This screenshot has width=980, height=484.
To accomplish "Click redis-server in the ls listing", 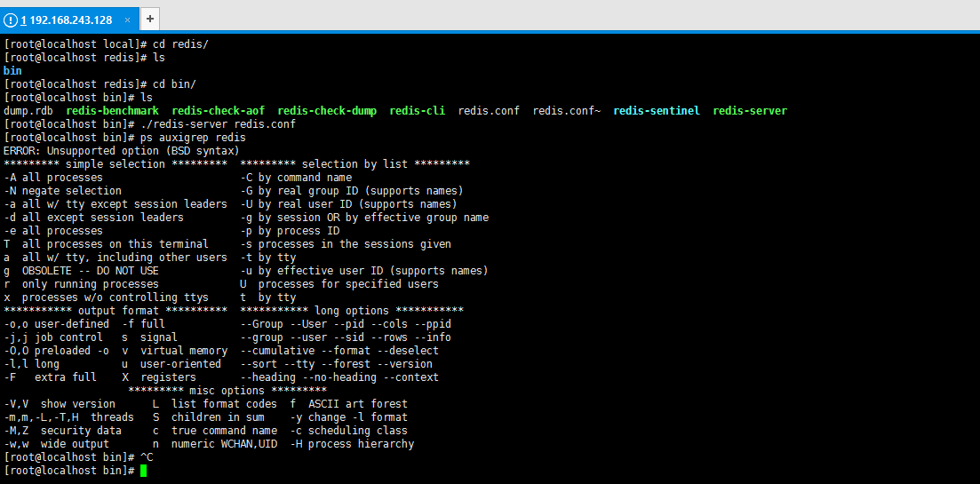I will pyautogui.click(x=749, y=110).
